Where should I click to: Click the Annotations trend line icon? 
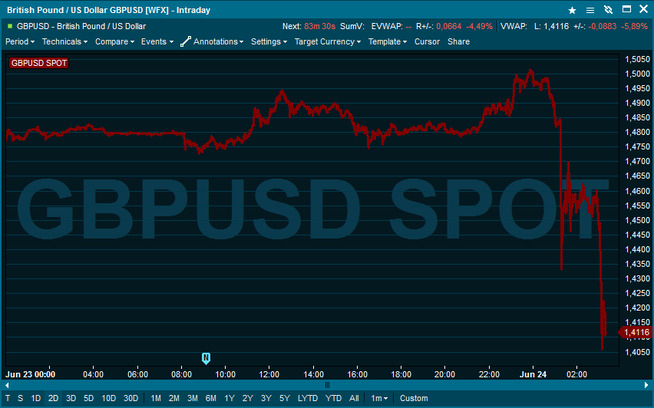click(x=185, y=42)
